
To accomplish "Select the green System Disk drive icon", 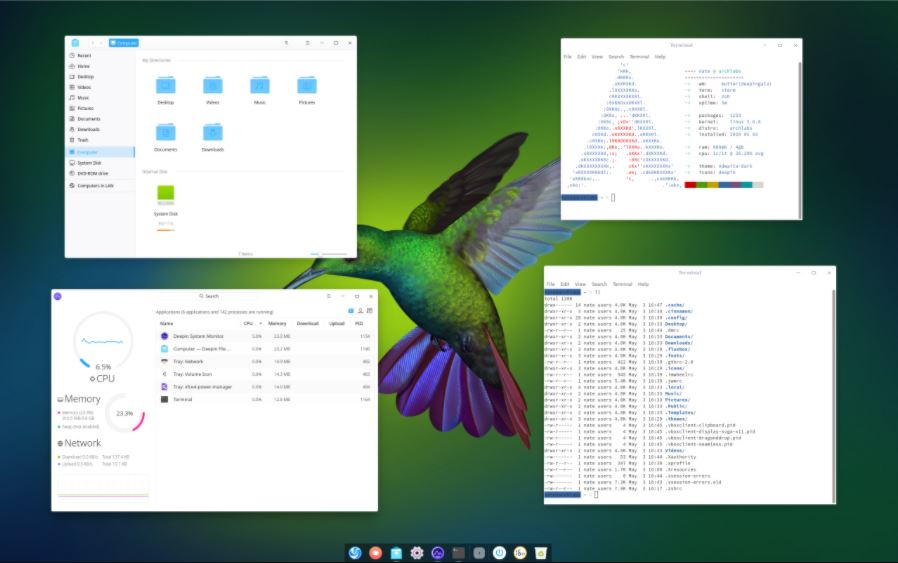I will coord(166,195).
